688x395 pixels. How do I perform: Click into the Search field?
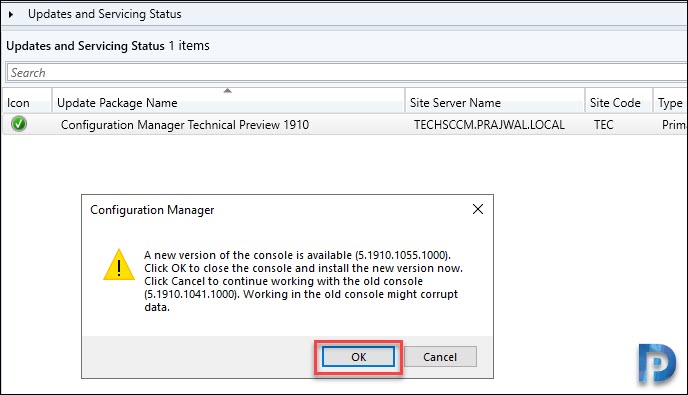pyautogui.click(x=347, y=72)
